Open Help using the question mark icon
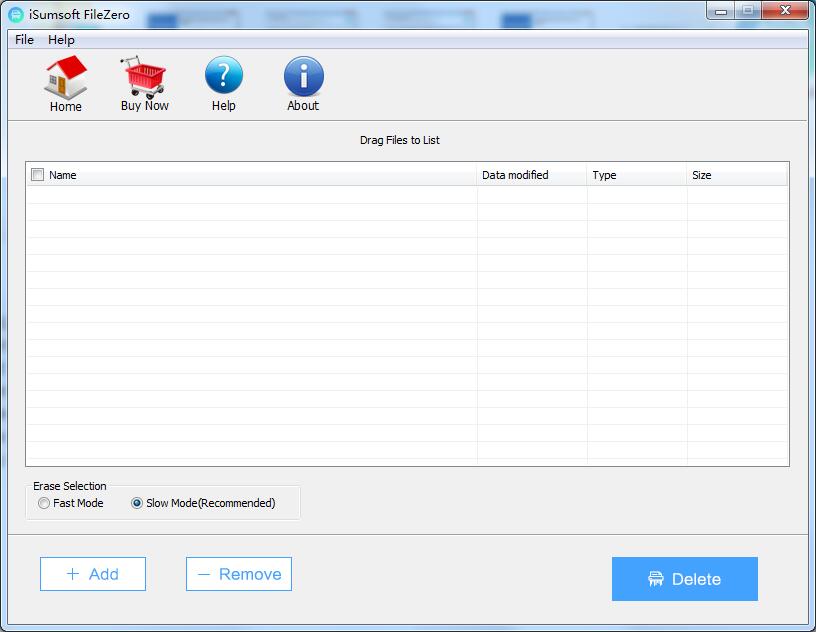The image size is (816, 632). click(x=222, y=75)
